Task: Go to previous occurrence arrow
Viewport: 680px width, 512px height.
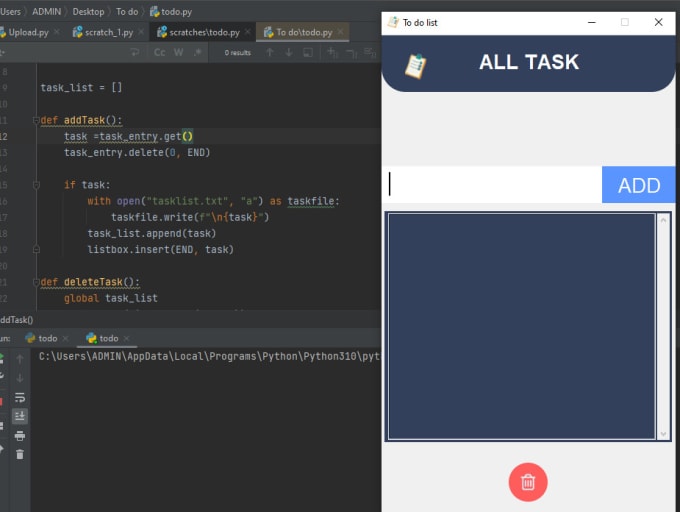Action: (x=270, y=52)
